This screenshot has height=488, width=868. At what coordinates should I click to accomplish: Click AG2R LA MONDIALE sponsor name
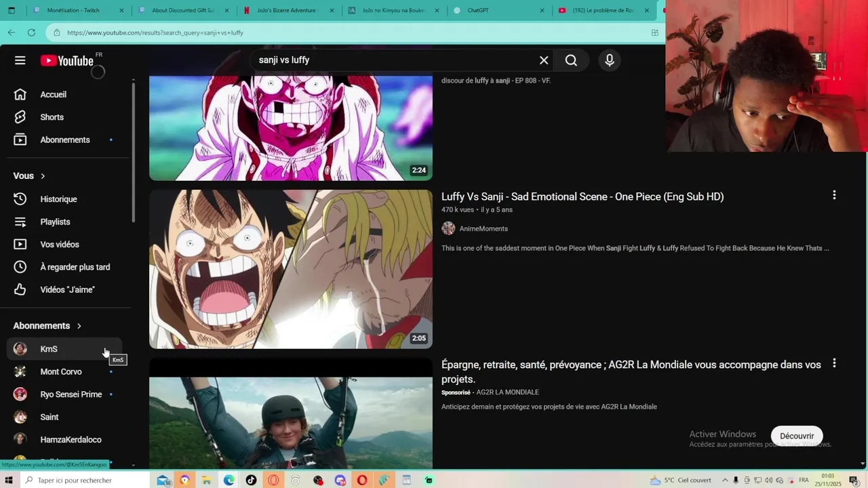pyautogui.click(x=507, y=392)
